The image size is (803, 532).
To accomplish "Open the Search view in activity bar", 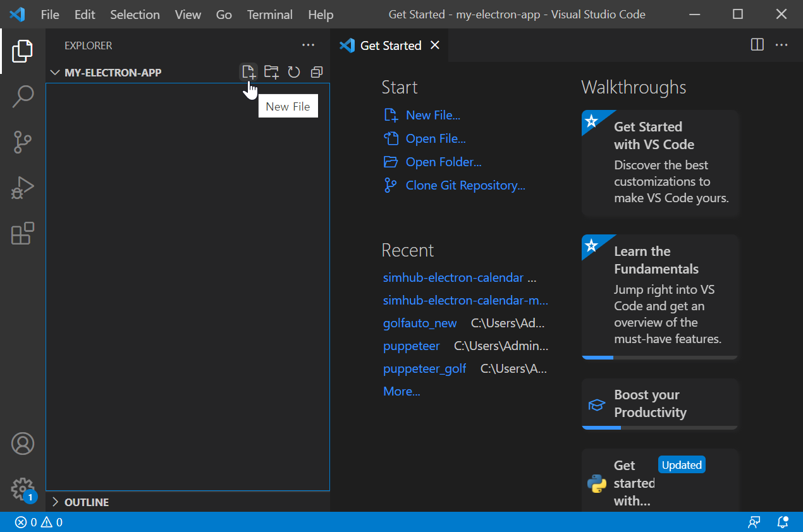I will (x=22, y=97).
